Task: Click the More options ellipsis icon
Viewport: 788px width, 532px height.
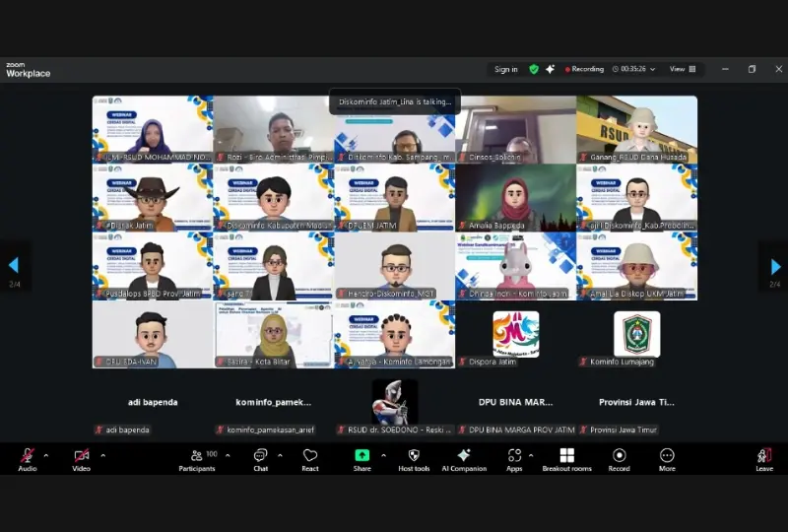Action: coord(667,459)
